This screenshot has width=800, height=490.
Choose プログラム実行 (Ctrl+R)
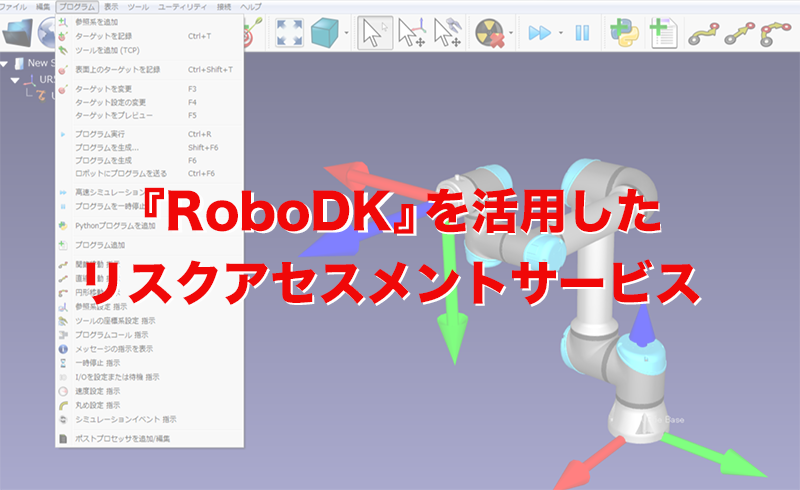point(149,134)
